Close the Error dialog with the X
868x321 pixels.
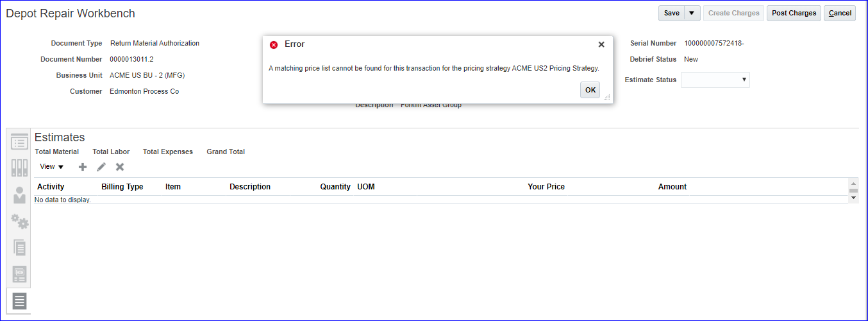click(601, 44)
